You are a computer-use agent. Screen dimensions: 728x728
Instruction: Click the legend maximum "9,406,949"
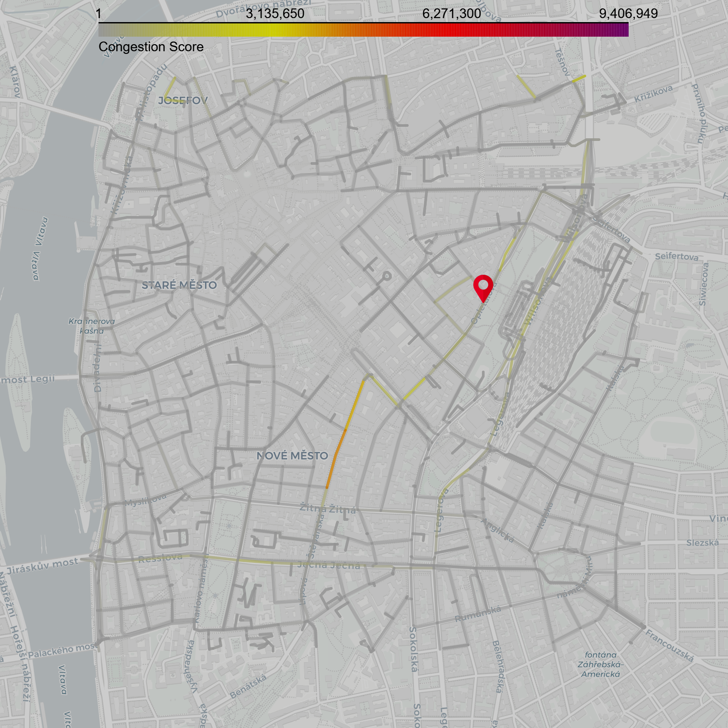[628, 14]
